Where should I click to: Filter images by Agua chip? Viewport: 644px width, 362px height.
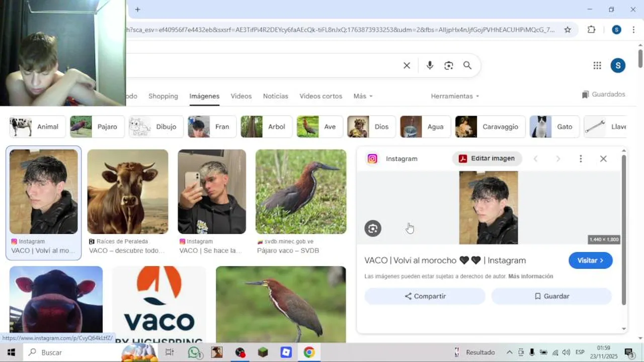[x=426, y=127]
